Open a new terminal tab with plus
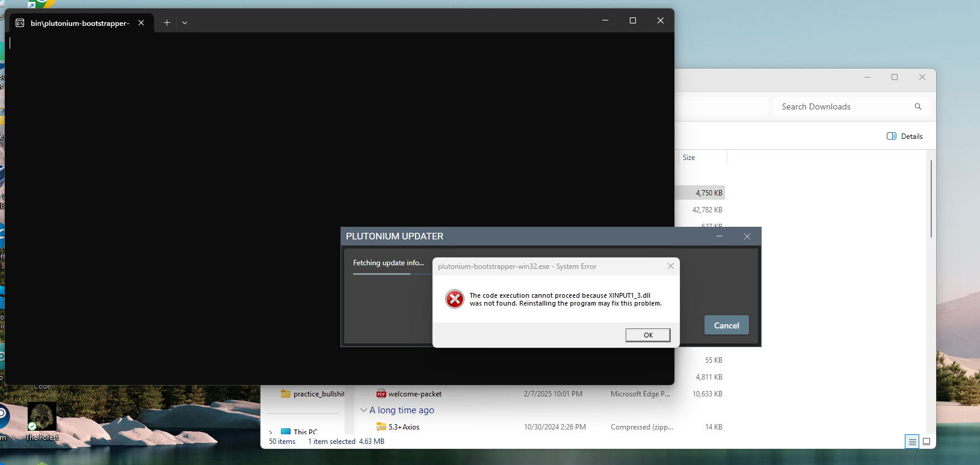 click(167, 23)
